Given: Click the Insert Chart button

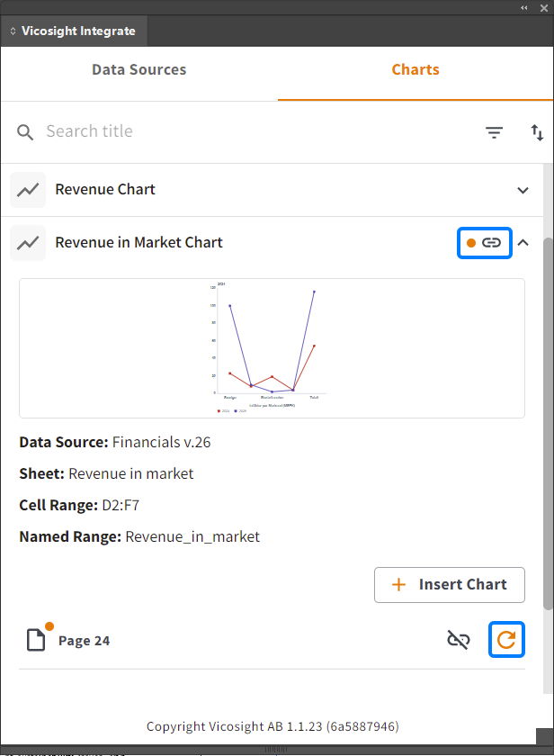Looking at the screenshot, I should pos(449,585).
